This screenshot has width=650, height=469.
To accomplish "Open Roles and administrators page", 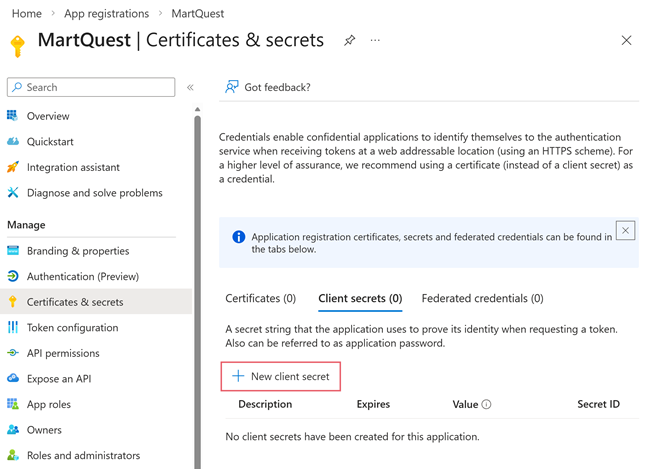I will tap(83, 455).
